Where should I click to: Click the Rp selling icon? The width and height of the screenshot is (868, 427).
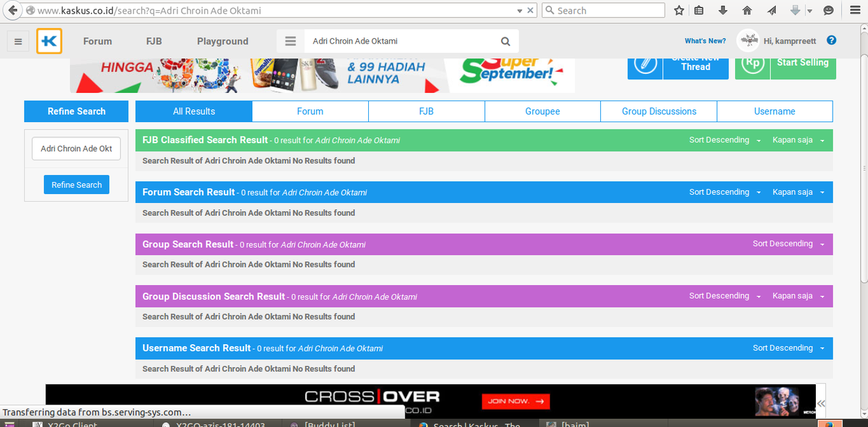753,63
